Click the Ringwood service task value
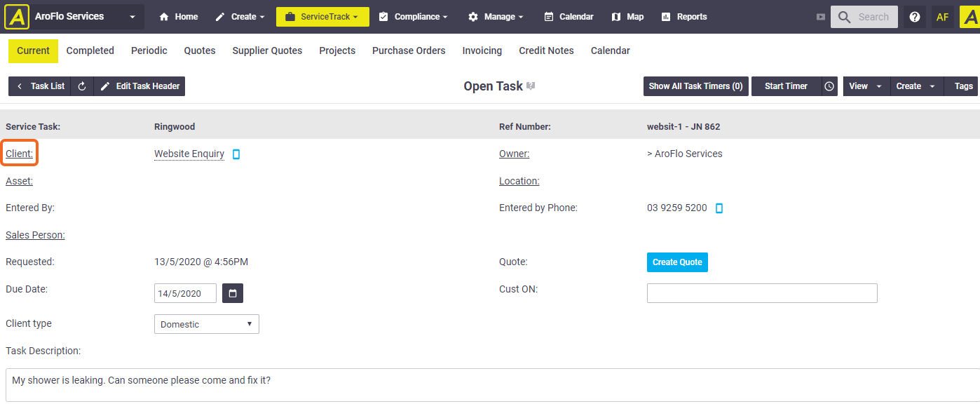The width and height of the screenshot is (980, 404). tap(175, 127)
